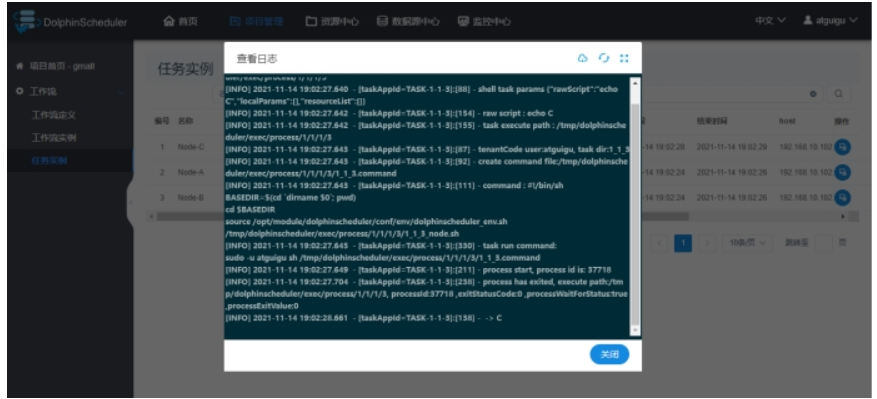Click the 名称 column header
The width and height of the screenshot is (877, 399).
tap(186, 121)
